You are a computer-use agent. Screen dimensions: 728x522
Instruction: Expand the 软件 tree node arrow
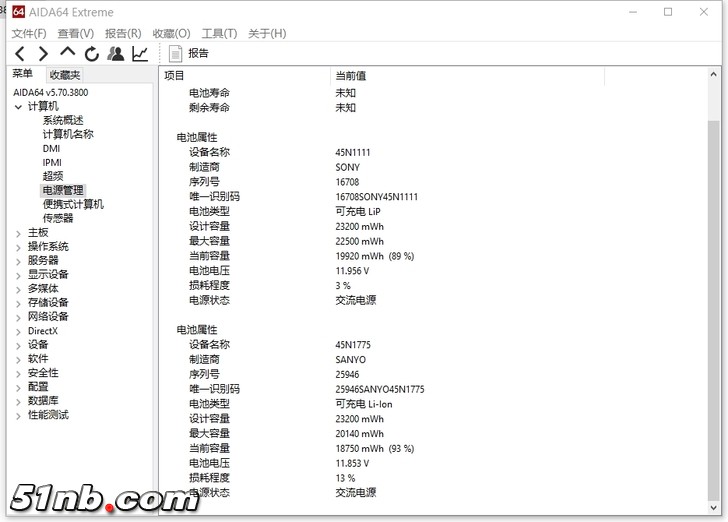coord(18,359)
